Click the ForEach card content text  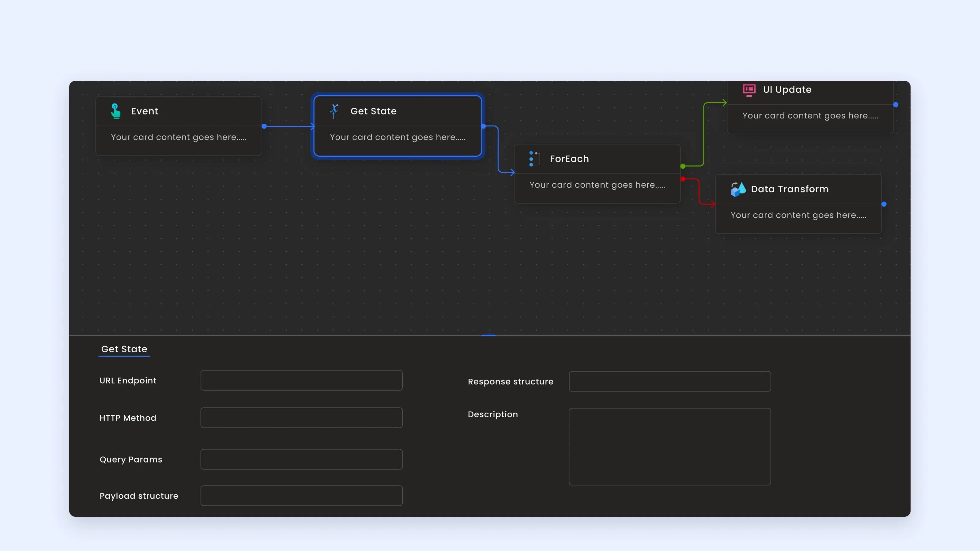tap(597, 185)
